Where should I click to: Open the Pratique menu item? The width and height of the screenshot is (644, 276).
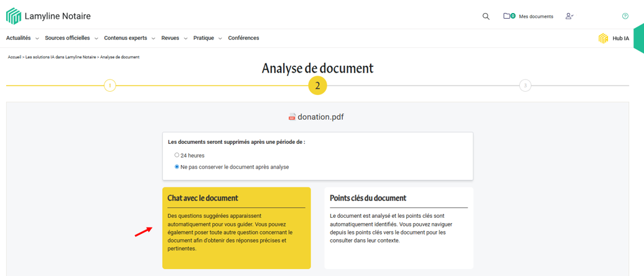tap(204, 38)
